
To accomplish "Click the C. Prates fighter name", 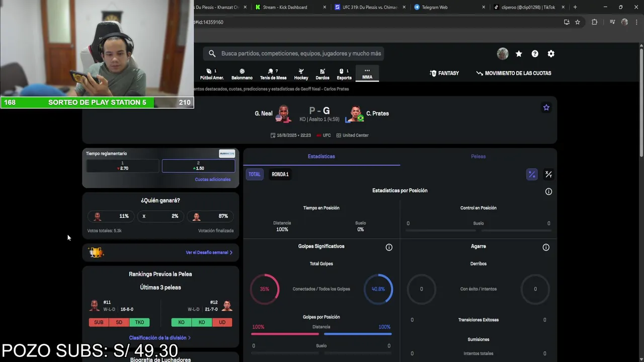I will coord(377,114).
